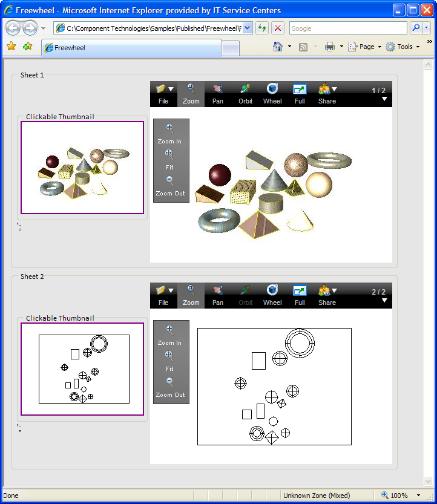Open Share dropdown in Sheet 2 toolbar
The image size is (437, 504).
pos(327,295)
